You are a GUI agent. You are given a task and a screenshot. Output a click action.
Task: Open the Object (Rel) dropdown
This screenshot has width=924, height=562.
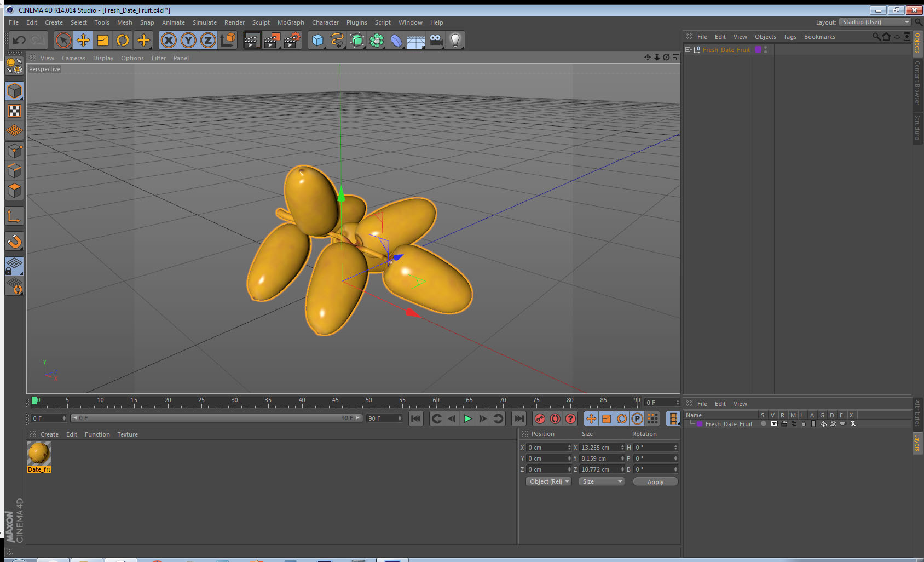tap(549, 481)
